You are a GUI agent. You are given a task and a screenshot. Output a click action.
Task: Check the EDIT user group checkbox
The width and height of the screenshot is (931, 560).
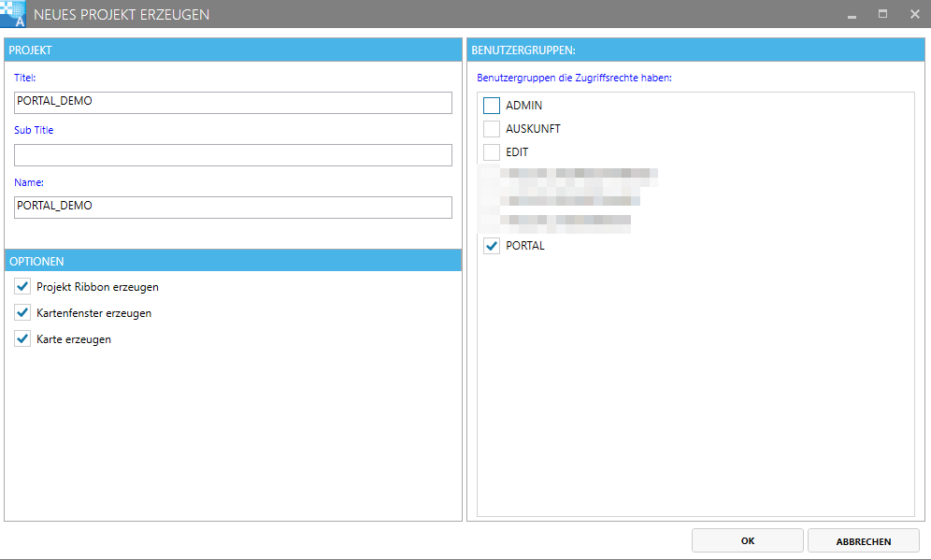(x=492, y=152)
